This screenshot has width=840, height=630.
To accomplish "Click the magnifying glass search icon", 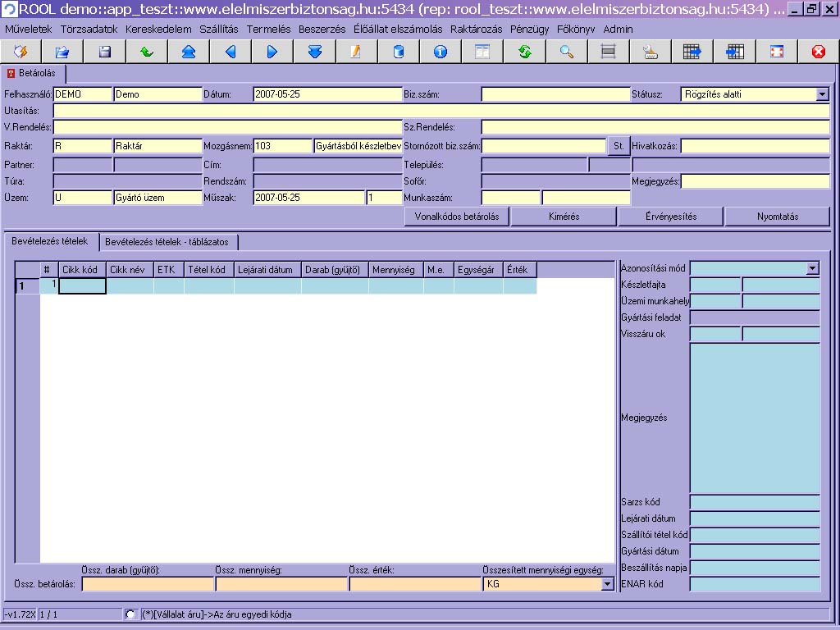I will pyautogui.click(x=566, y=52).
